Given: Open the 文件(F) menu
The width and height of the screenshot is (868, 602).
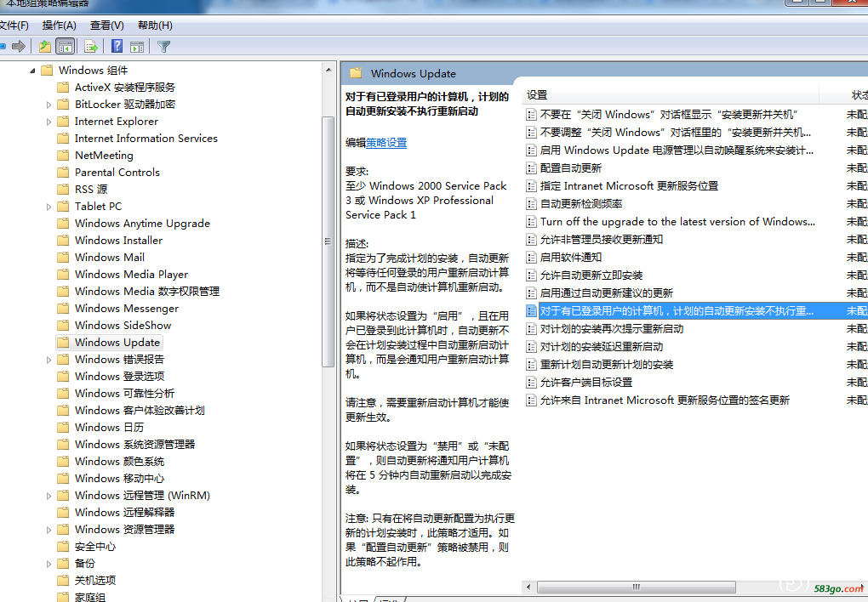Looking at the screenshot, I should [14, 25].
